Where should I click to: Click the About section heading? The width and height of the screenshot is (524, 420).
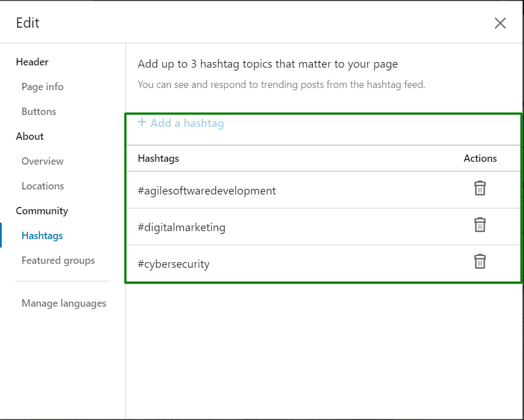click(30, 136)
